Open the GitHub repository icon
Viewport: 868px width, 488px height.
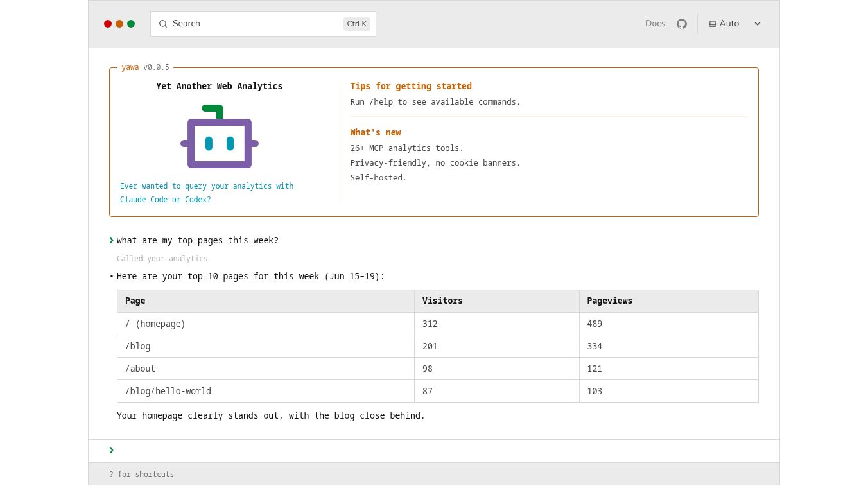[682, 24]
